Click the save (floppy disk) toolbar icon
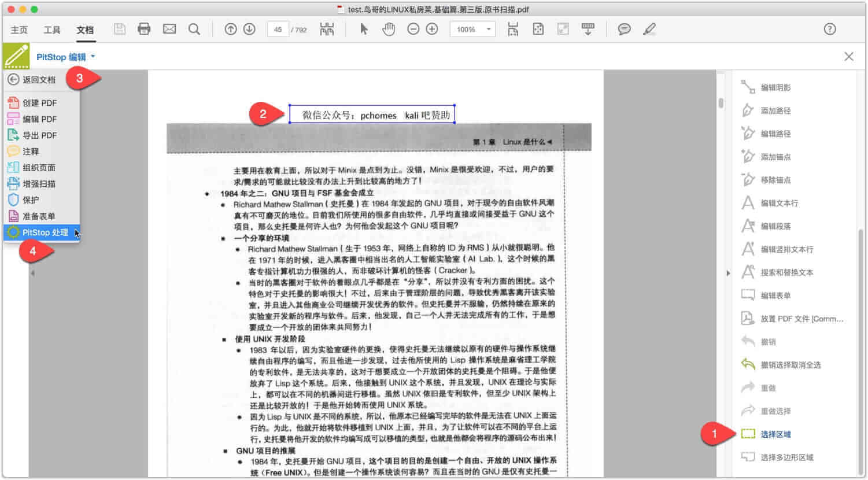This screenshot has height=480, width=868. [120, 29]
